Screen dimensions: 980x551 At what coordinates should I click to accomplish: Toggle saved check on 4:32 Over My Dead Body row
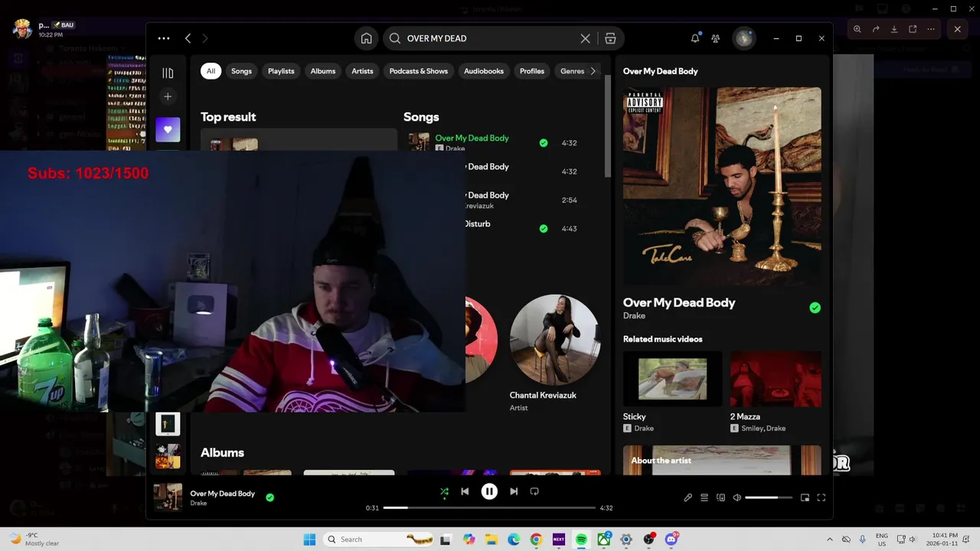[x=544, y=143]
